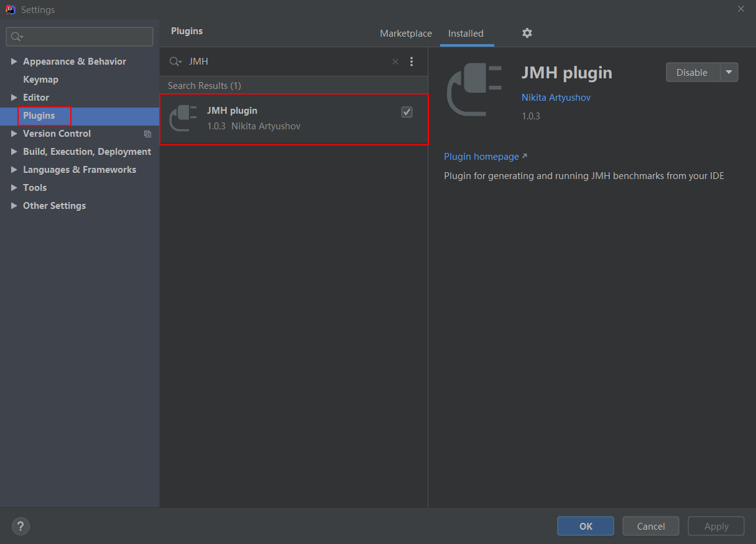Screen dimensions: 756x544
Task: Clear the JMH search text
Action: coord(395,62)
